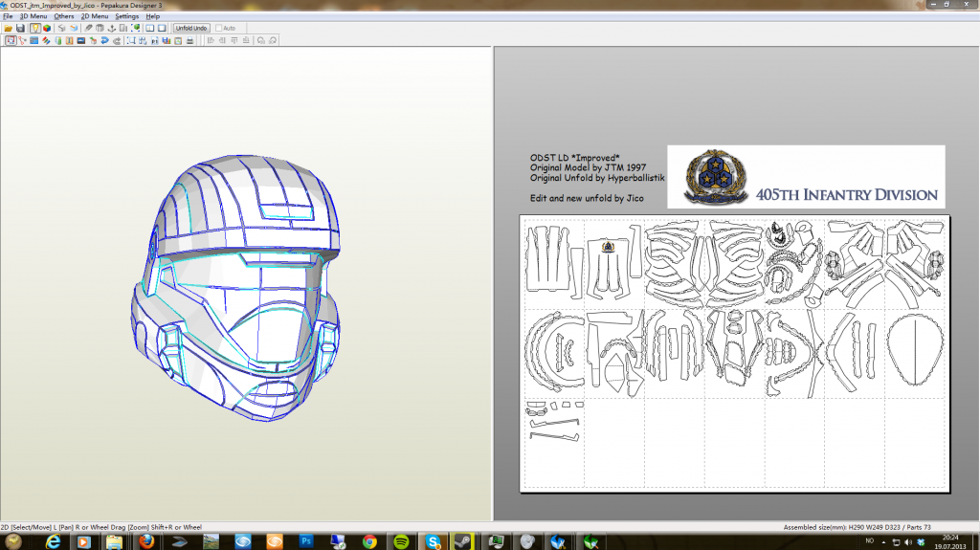
Task: Select the green cube selection-frame icon
Action: pos(136,28)
